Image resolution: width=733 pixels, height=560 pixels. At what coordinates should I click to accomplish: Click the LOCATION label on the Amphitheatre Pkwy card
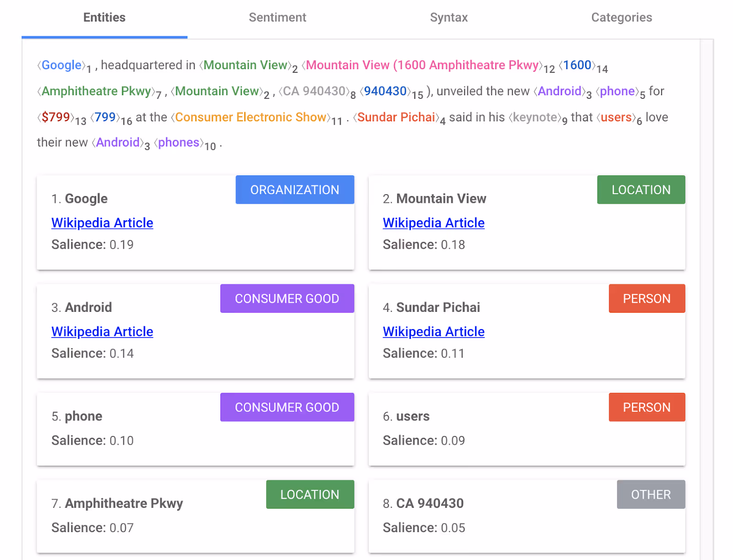[x=310, y=495]
